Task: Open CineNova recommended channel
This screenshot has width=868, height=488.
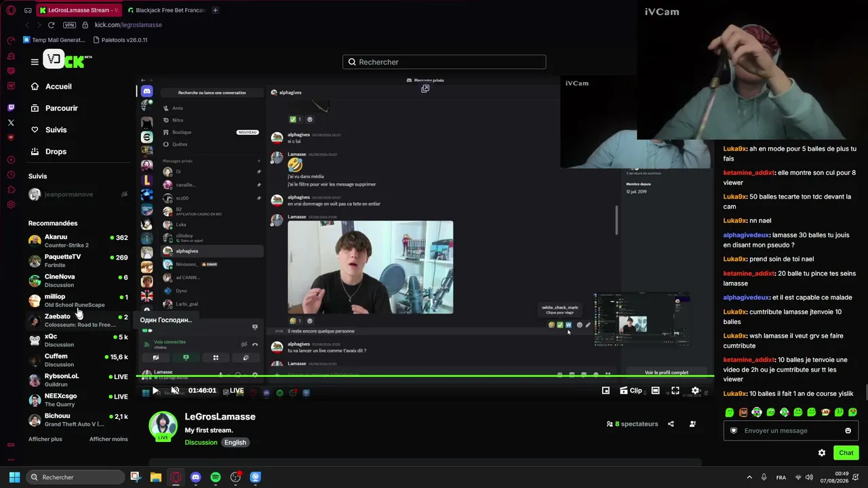Action: pyautogui.click(x=79, y=281)
